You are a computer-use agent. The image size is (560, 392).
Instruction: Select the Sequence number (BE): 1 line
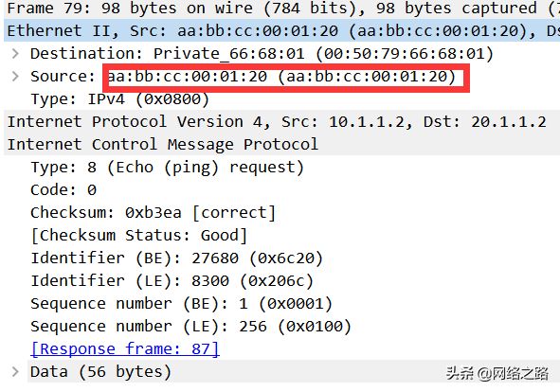click(x=181, y=304)
